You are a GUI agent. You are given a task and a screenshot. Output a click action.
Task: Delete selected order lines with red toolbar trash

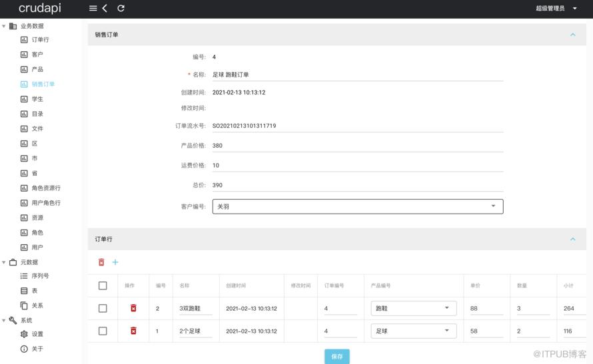pyautogui.click(x=101, y=262)
